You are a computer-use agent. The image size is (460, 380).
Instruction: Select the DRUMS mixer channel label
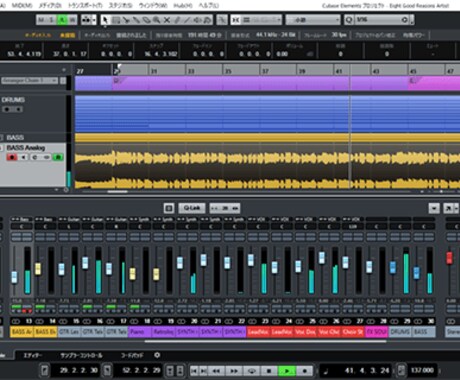400,332
